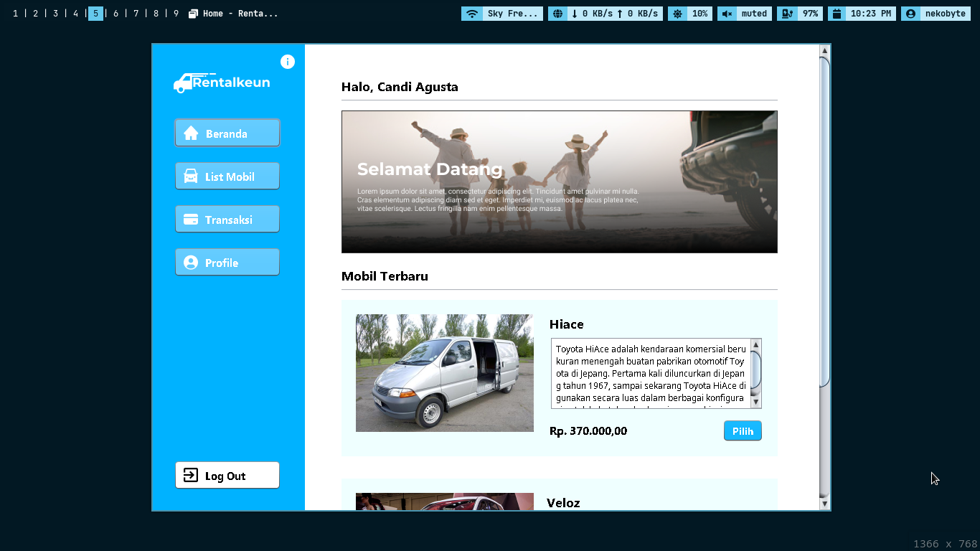
Task: Click the Rentalkeun car logo
Action: [222, 83]
